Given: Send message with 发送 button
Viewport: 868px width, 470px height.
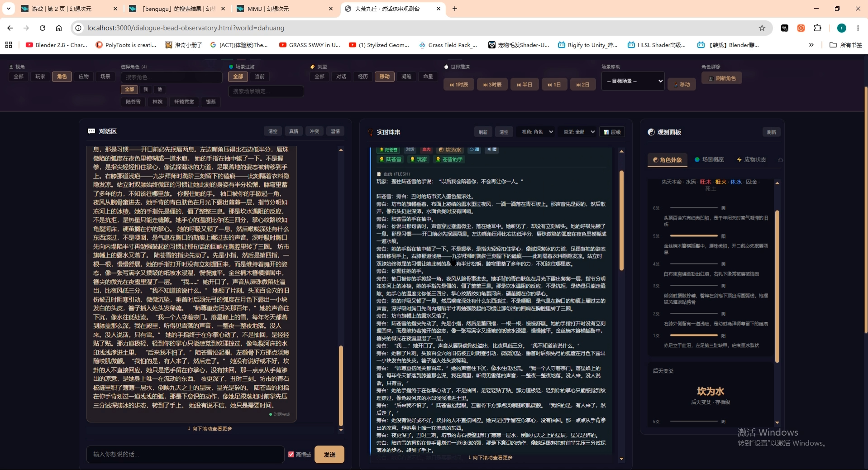Looking at the screenshot, I should coord(329,454).
